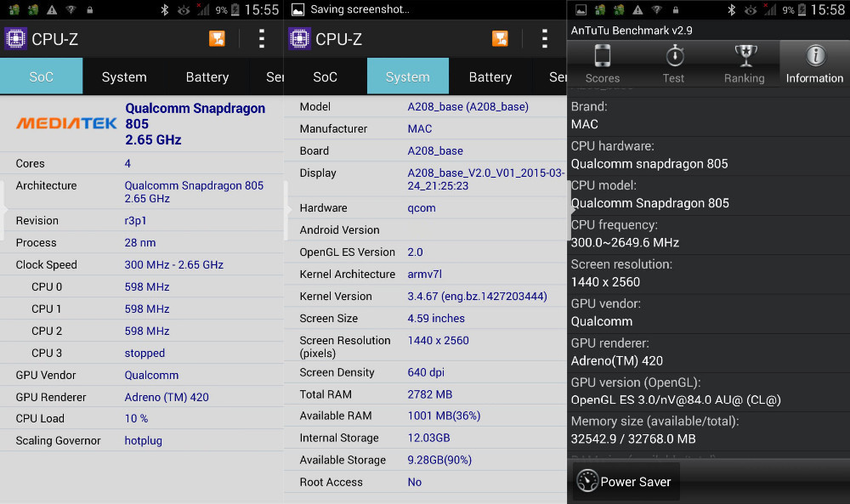Tap the Information 'i' icon in AnTuTu
The height and width of the screenshot is (504, 850).
point(814,56)
